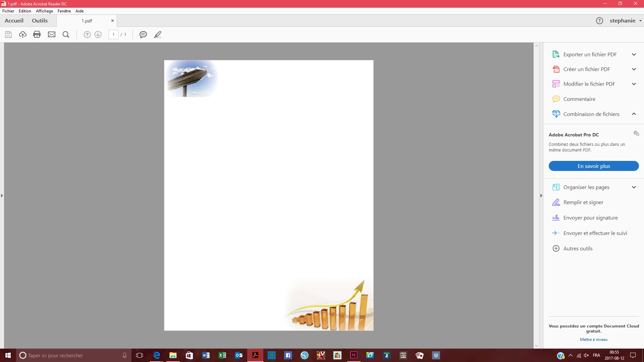Click the search magnifier icon
644x362 pixels.
click(x=66, y=35)
